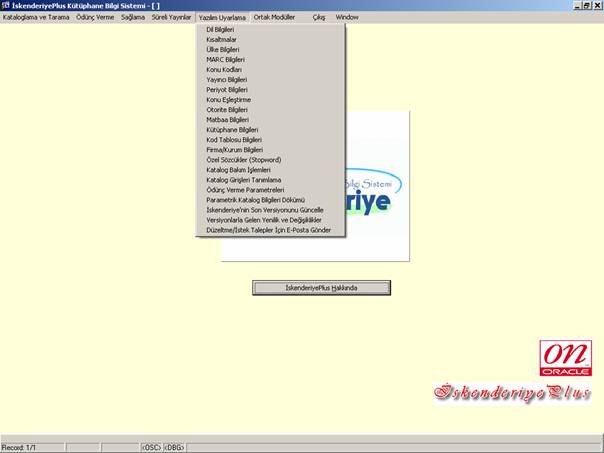The height and width of the screenshot is (453, 604).
Task: Choose Ödünç Verme Parametreleri
Action: coord(270,190)
